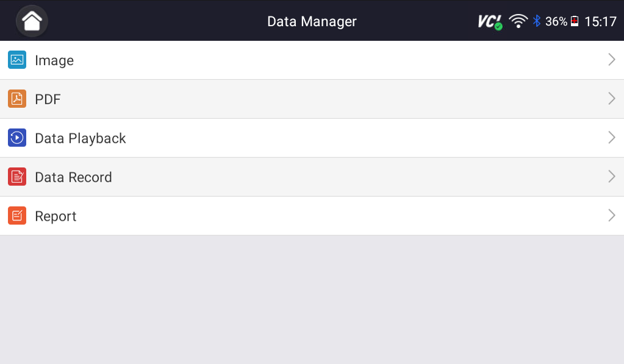This screenshot has height=364, width=624.
Task: Tap the Wi-Fi status icon
Action: [x=518, y=21]
